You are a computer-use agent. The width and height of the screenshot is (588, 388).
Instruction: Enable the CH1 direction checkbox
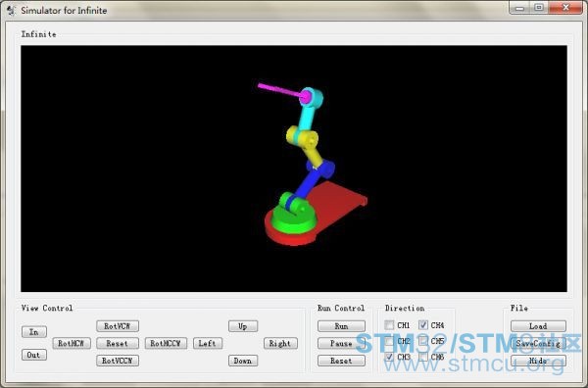click(390, 324)
